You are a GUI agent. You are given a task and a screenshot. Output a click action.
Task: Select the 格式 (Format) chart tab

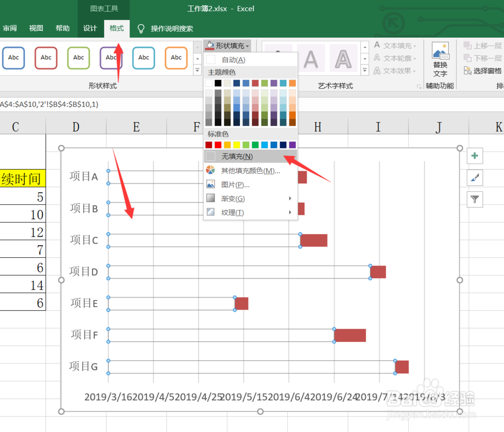(x=117, y=28)
